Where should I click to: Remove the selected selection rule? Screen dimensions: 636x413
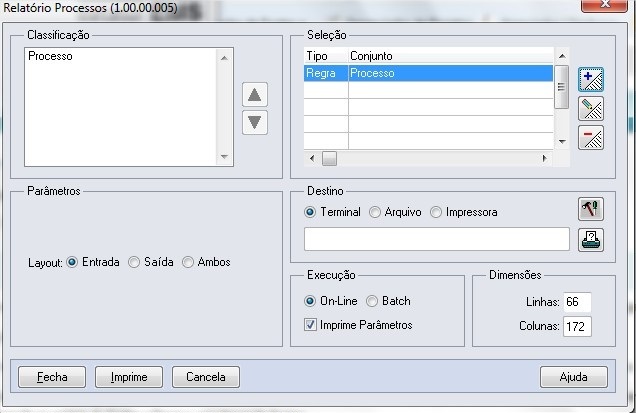click(x=591, y=138)
